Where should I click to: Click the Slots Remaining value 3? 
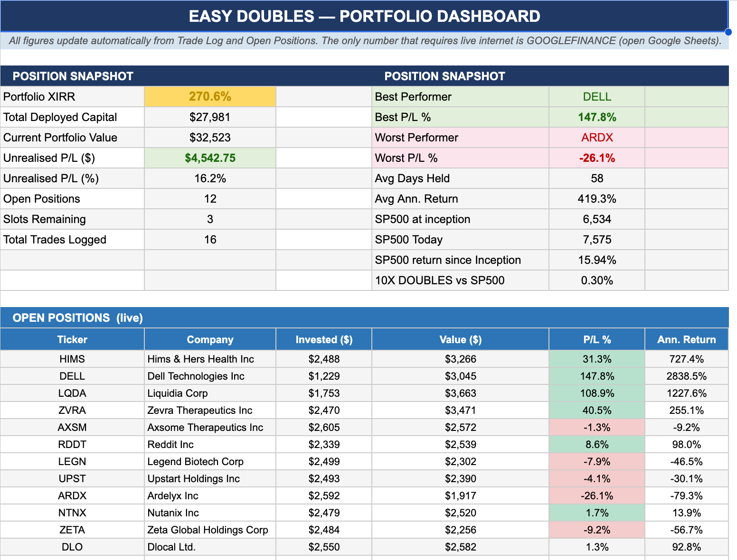pos(210,219)
